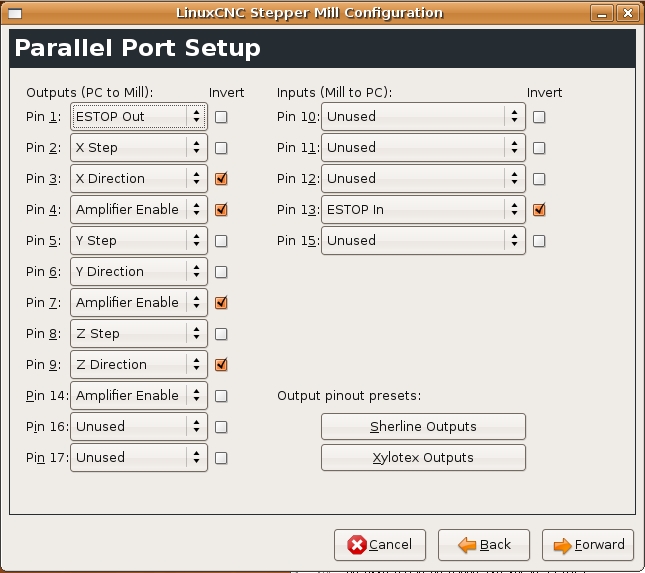Enable Invert checkbox for Pin 1 ESTOP Out

[x=221, y=117]
